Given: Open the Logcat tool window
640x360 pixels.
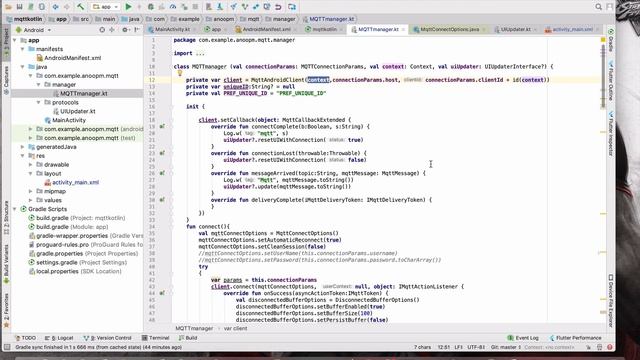Looking at the screenshot, I should (x=59, y=338).
